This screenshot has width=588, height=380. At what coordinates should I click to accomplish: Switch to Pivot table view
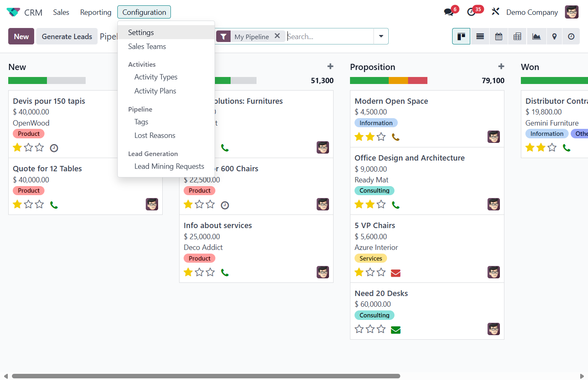pos(518,36)
